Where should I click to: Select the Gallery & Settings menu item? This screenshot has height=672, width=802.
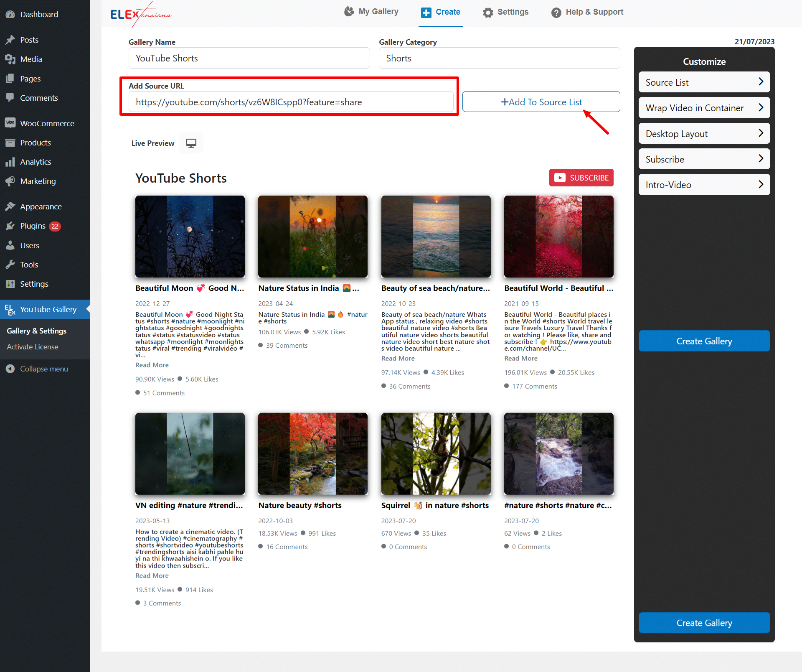click(x=36, y=331)
